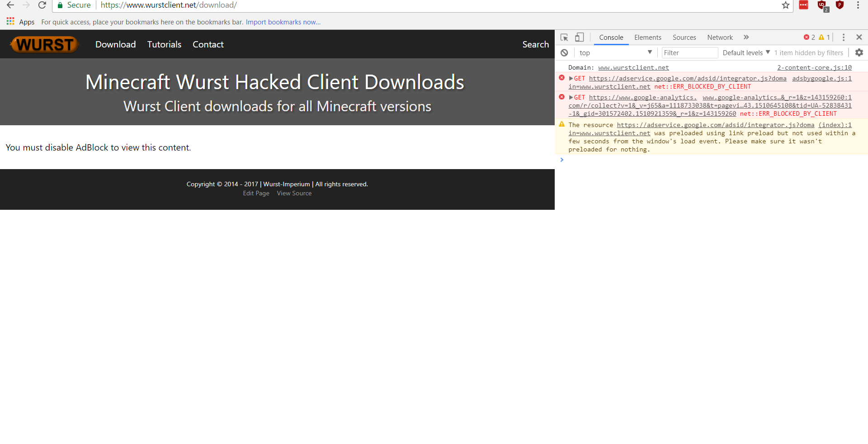The image size is (868, 444).
Task: Open the View Source link in footer
Action: pyautogui.click(x=294, y=193)
